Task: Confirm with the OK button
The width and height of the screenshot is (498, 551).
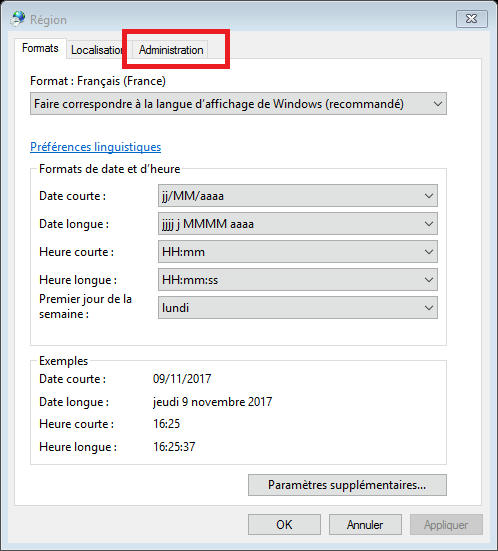Action: [x=284, y=525]
